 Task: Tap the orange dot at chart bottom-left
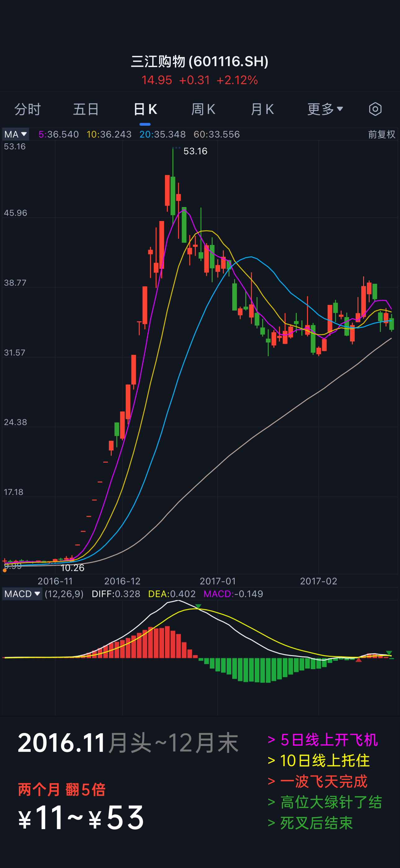[x=5, y=571]
